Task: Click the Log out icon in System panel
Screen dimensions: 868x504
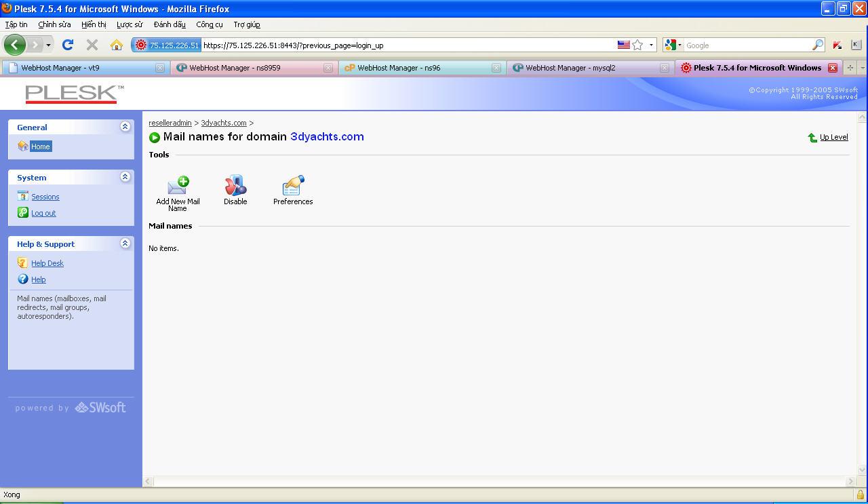Action: pyautogui.click(x=23, y=212)
